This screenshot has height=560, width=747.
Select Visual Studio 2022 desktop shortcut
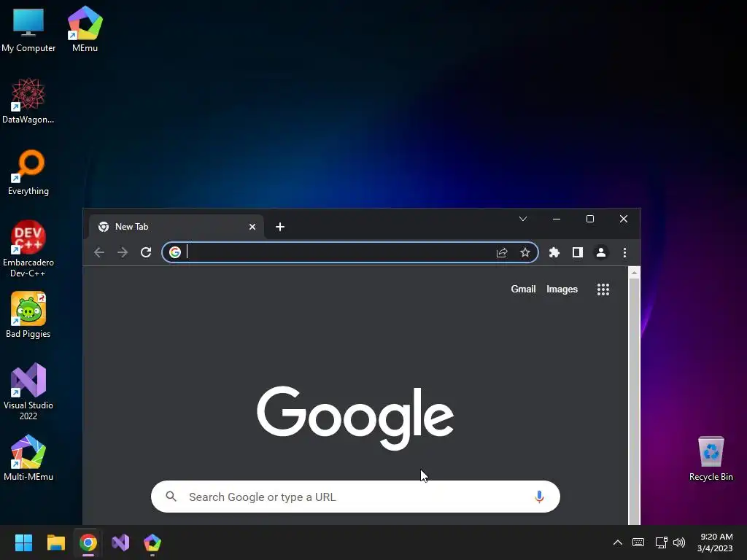(28, 392)
